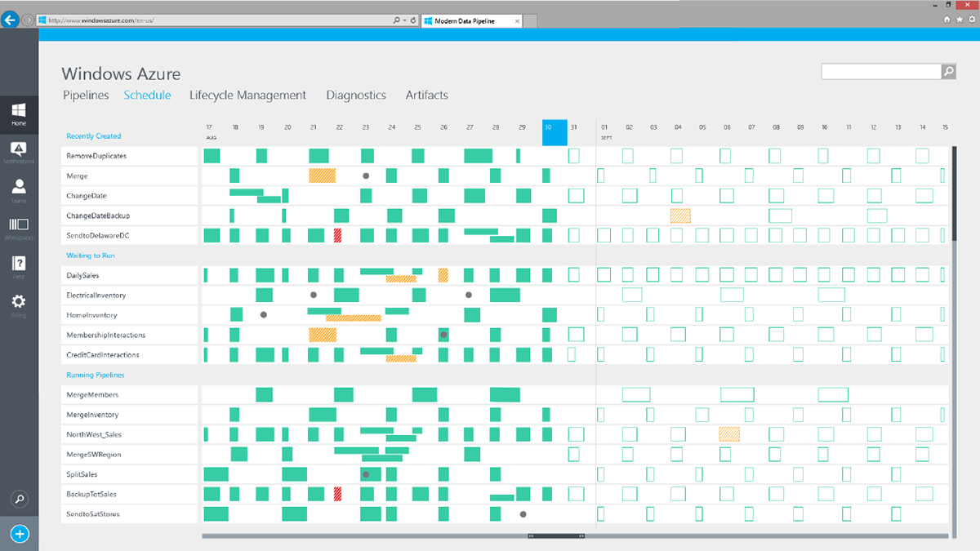Click the refresh icon in address bar

[413, 19]
